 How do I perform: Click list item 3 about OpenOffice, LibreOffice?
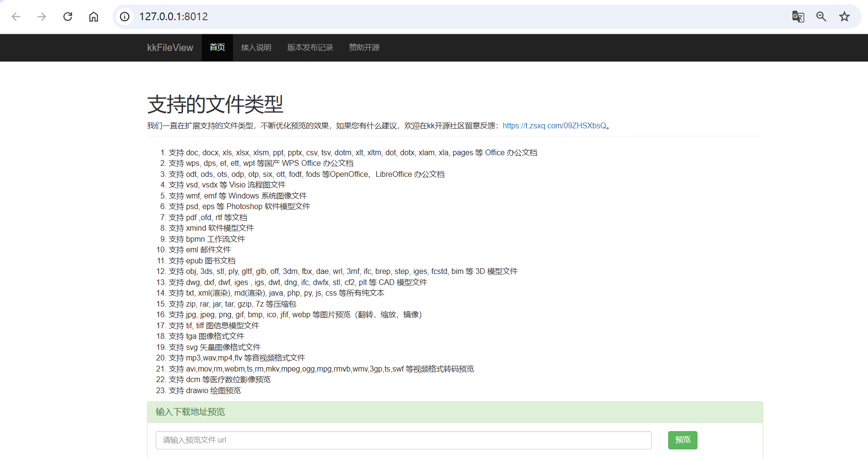306,174
